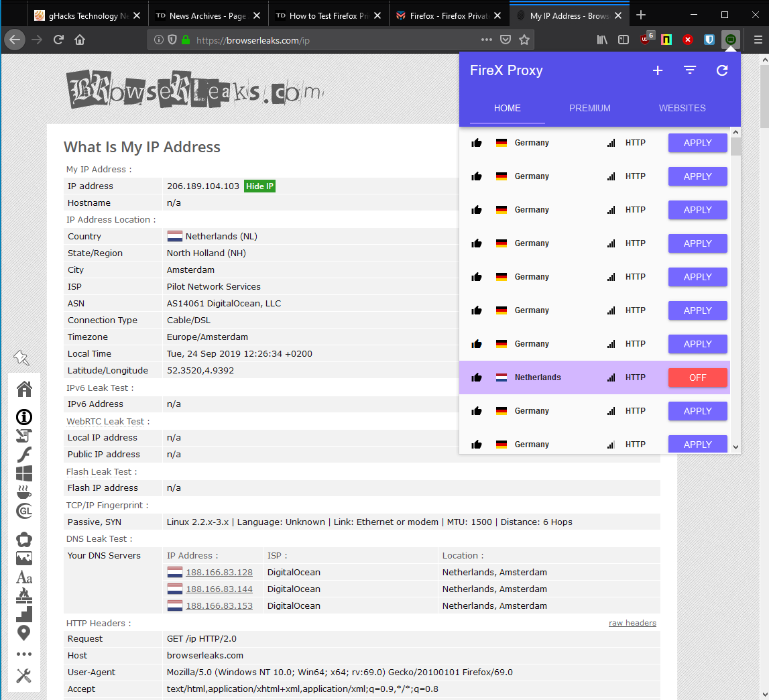
Task: Click the tracking protection shield in the address bar
Action: coord(172,40)
